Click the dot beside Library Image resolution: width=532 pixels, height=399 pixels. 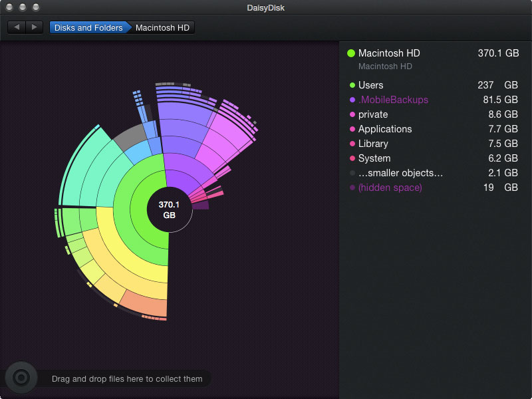pos(352,144)
